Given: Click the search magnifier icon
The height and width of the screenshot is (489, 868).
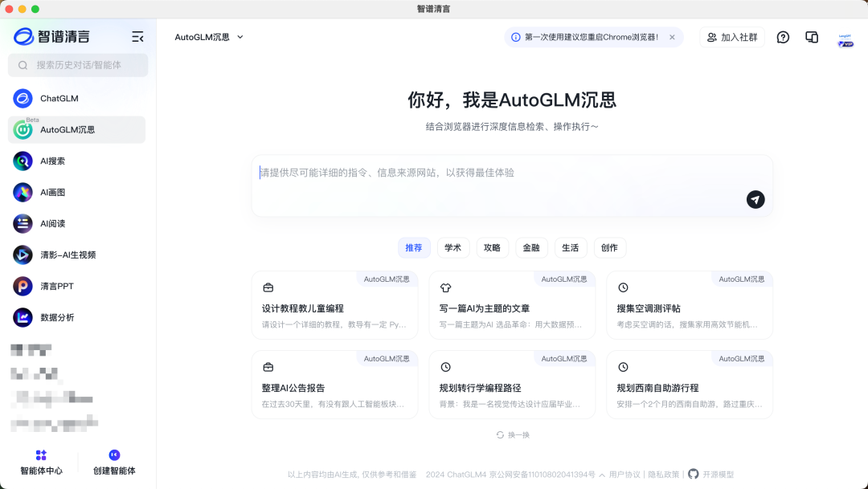Looking at the screenshot, I should click(23, 65).
